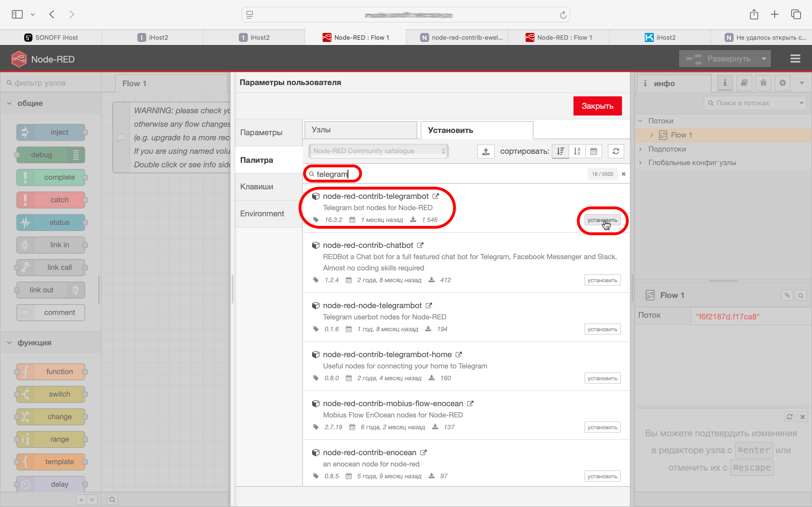Sort results alphabetically A-Z
The width and height of the screenshot is (812, 507).
(577, 151)
